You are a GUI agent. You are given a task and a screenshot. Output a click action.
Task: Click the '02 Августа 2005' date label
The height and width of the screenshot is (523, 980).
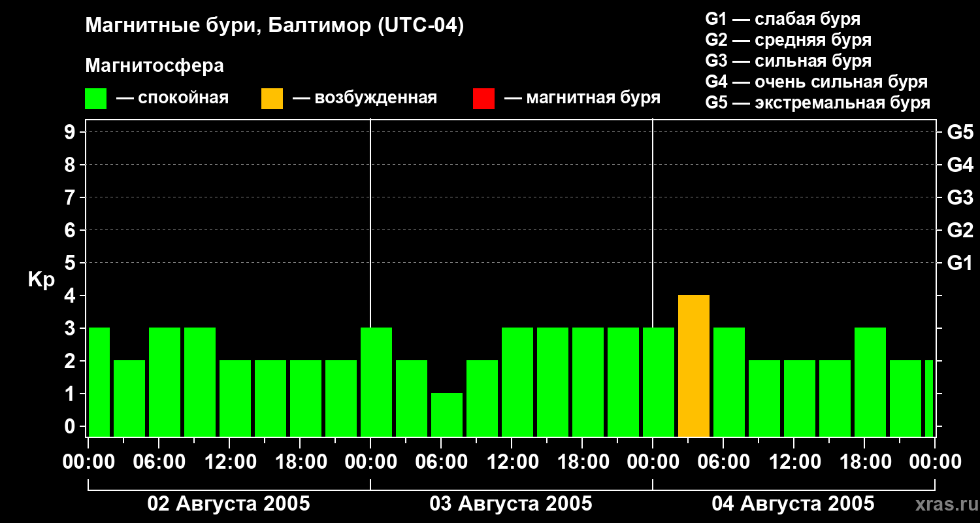click(x=229, y=504)
